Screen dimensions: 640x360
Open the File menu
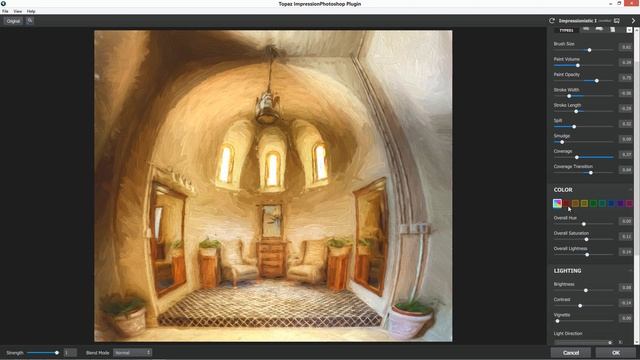(x=5, y=11)
